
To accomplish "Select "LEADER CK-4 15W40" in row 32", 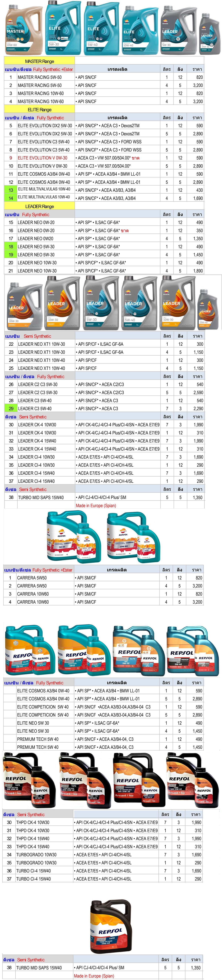I will (x=37, y=441).
